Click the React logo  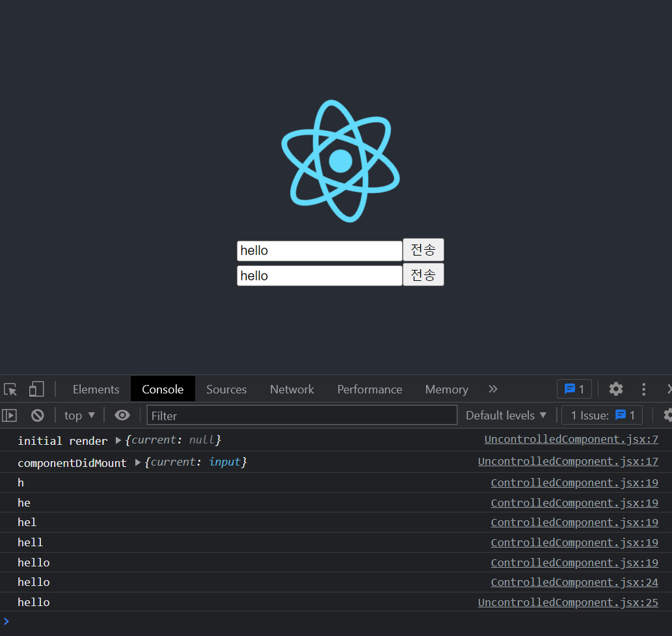(340, 161)
